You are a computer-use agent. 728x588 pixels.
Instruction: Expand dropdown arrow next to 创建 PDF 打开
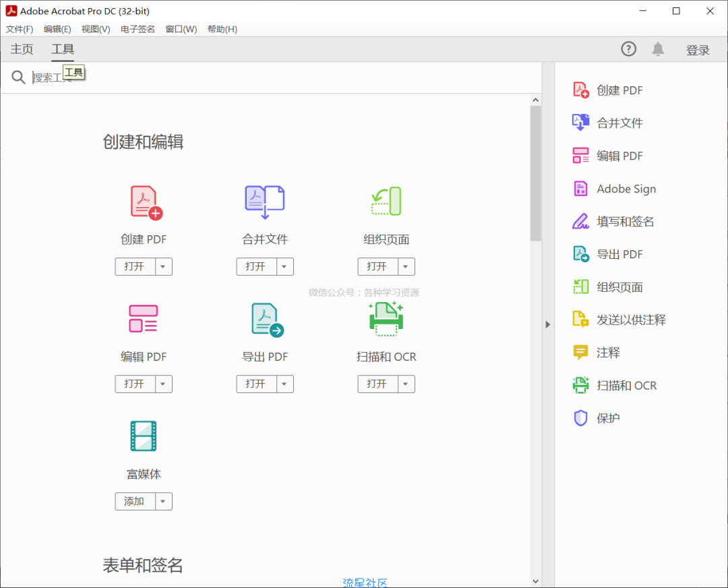tap(163, 266)
